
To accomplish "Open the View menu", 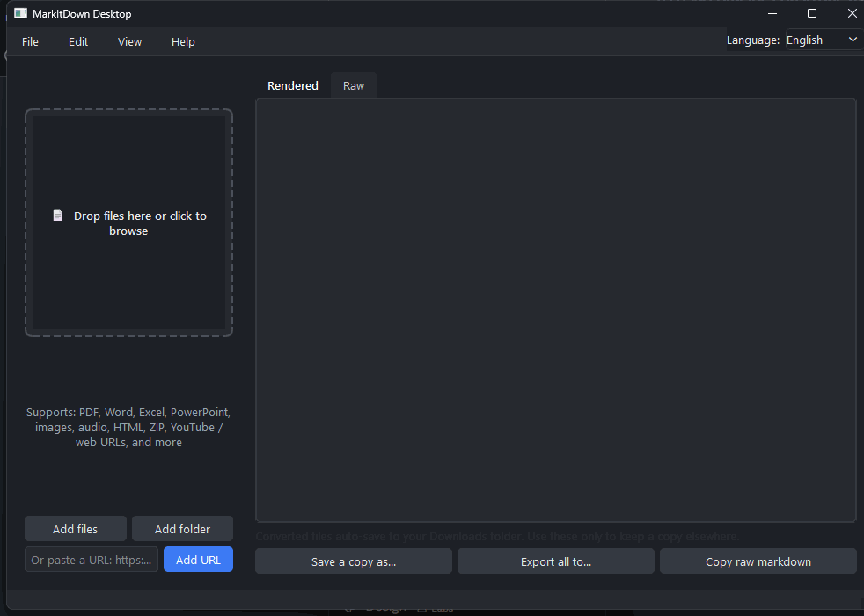I will (129, 42).
